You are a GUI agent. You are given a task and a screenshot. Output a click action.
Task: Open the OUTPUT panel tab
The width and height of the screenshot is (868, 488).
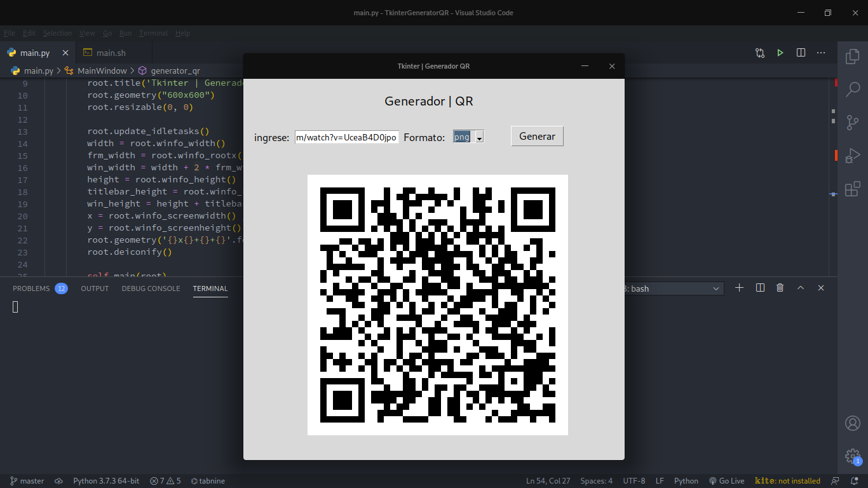95,288
